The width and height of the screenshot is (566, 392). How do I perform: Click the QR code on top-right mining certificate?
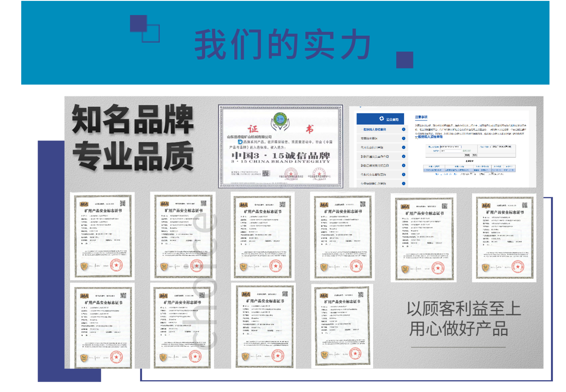click(x=524, y=205)
